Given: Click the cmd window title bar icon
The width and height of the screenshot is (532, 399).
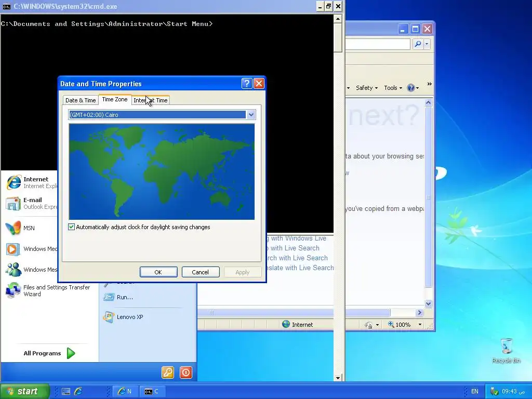Looking at the screenshot, I should coord(6,6).
